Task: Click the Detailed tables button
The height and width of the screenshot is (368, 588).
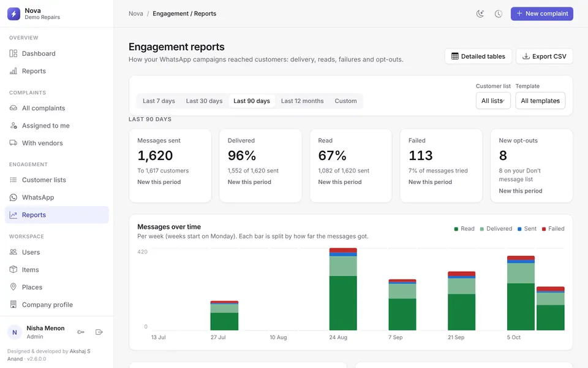Action: 478,56
